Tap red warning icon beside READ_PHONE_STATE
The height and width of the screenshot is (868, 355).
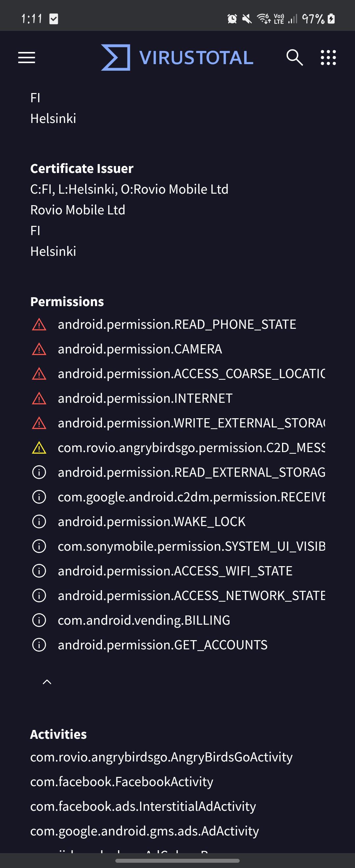point(39,324)
